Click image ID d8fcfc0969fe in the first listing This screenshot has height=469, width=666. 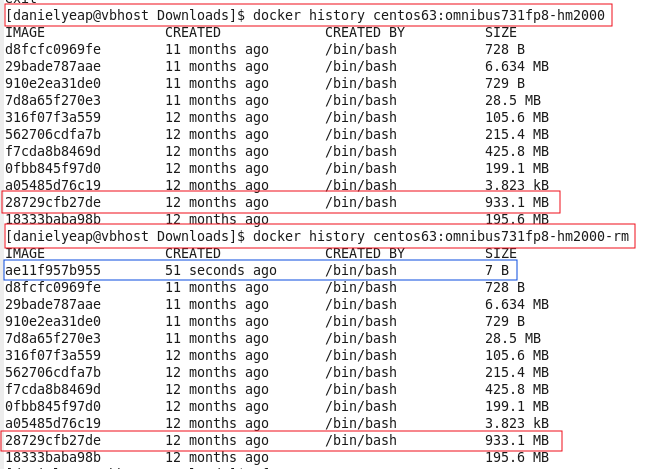coord(53,49)
